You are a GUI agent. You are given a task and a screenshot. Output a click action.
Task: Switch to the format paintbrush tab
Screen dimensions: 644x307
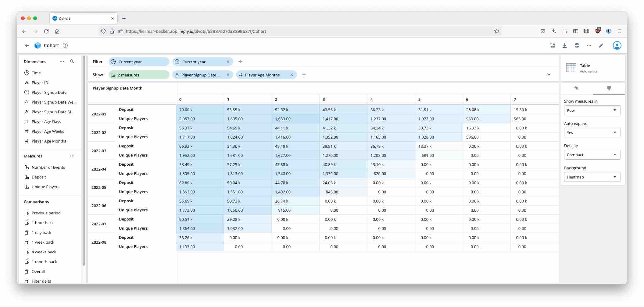pos(609,88)
